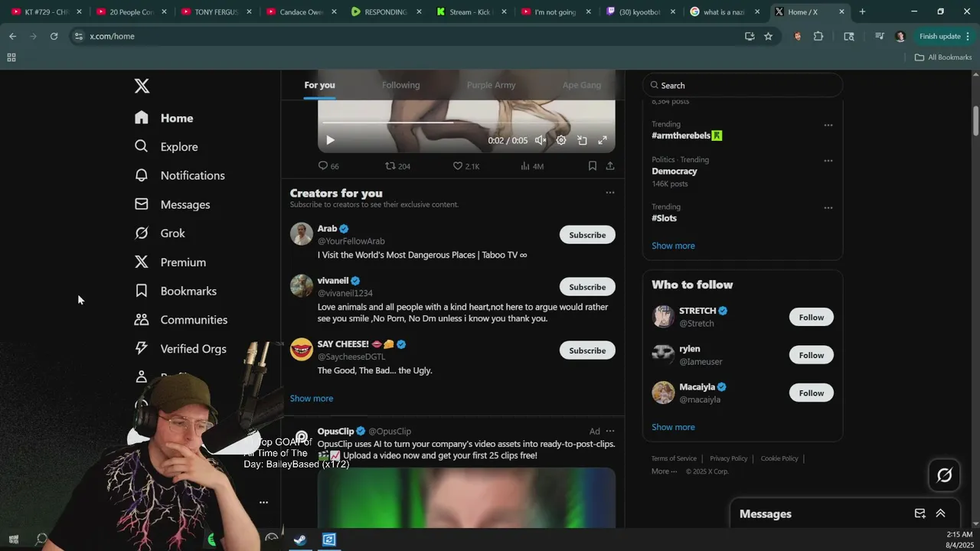Screen dimensions: 980x551
Task: Open Verified Orgs page
Action: pos(180,349)
